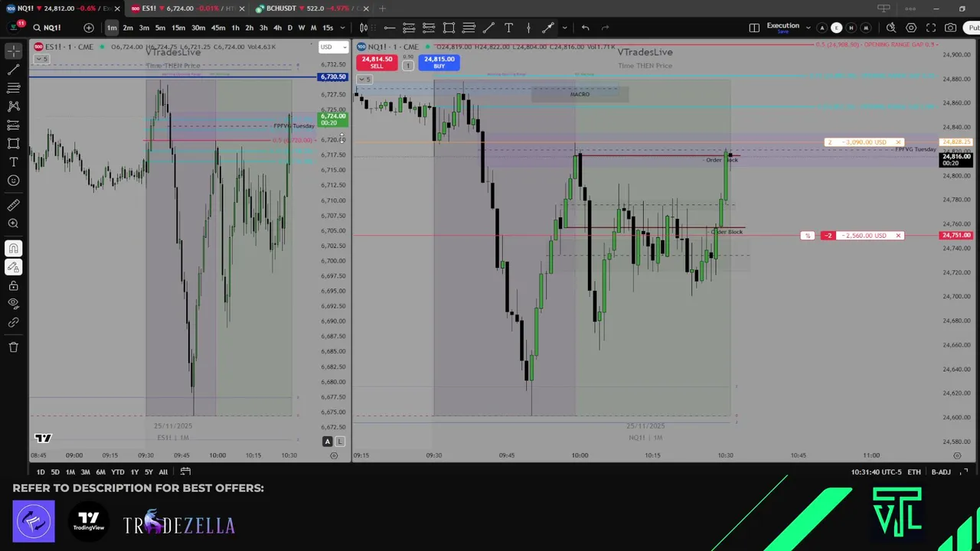Click the trash icon to remove objects
980x551 pixels.
pos(14,347)
